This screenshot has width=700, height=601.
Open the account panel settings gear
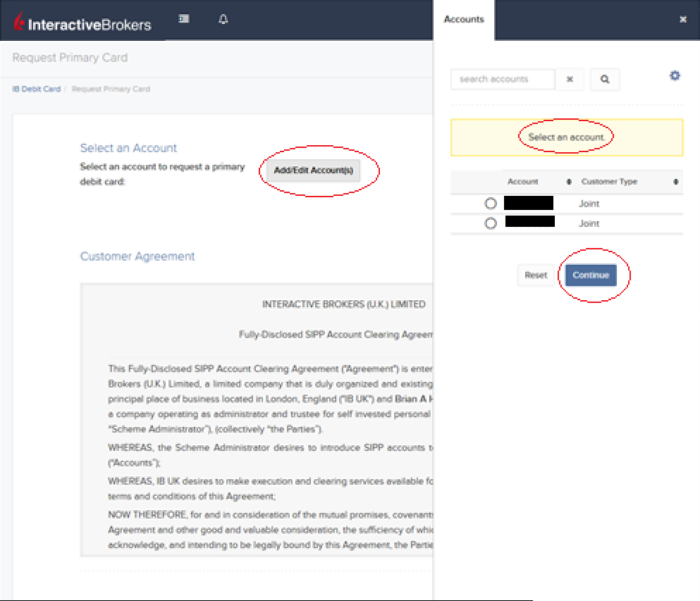pos(675,75)
